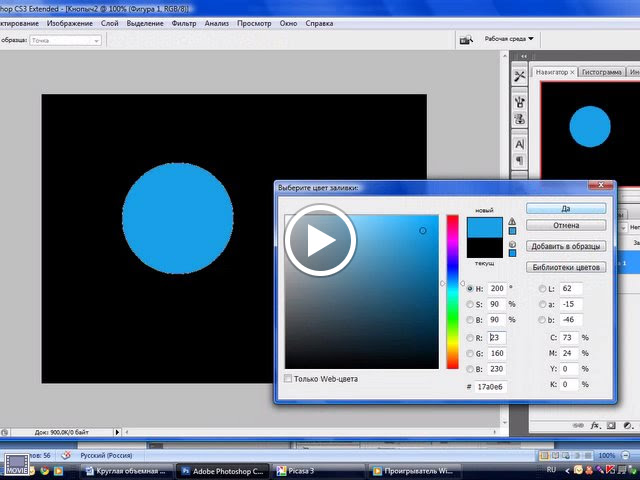Click the Kaspersky tray icon
The height and width of the screenshot is (480, 640).
(611, 470)
